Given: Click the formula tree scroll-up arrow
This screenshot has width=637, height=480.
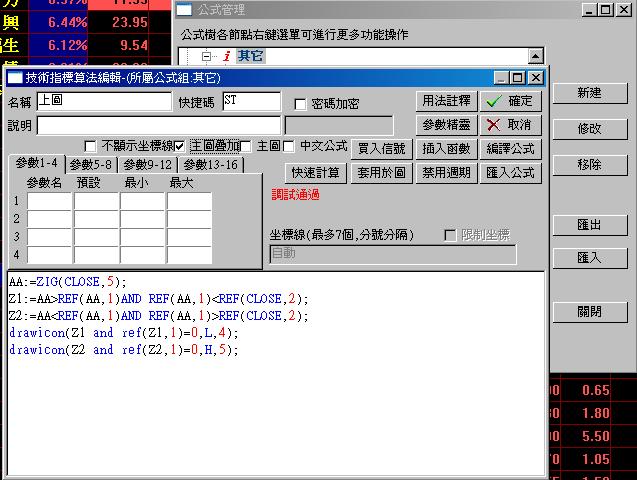Looking at the screenshot, I should pos(535,57).
